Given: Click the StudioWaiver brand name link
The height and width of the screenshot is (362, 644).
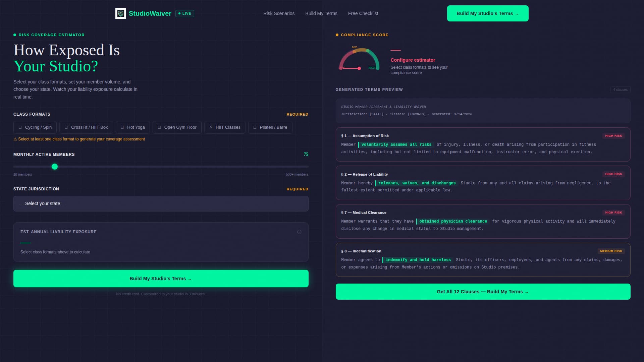Looking at the screenshot, I should (150, 13).
